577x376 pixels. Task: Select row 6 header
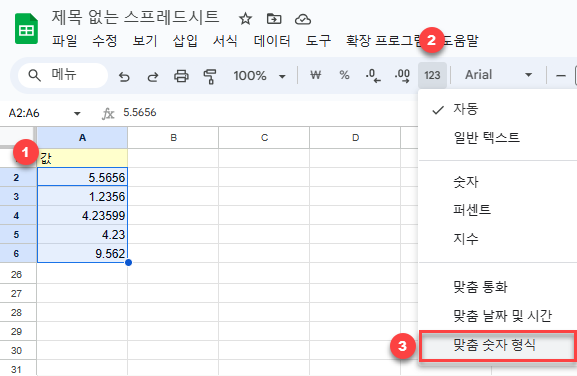pyautogui.click(x=17, y=253)
